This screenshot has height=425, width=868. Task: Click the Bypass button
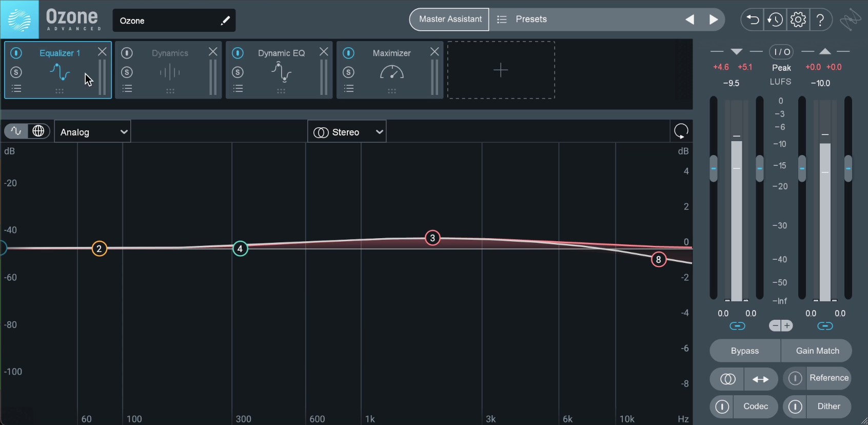[x=745, y=351]
